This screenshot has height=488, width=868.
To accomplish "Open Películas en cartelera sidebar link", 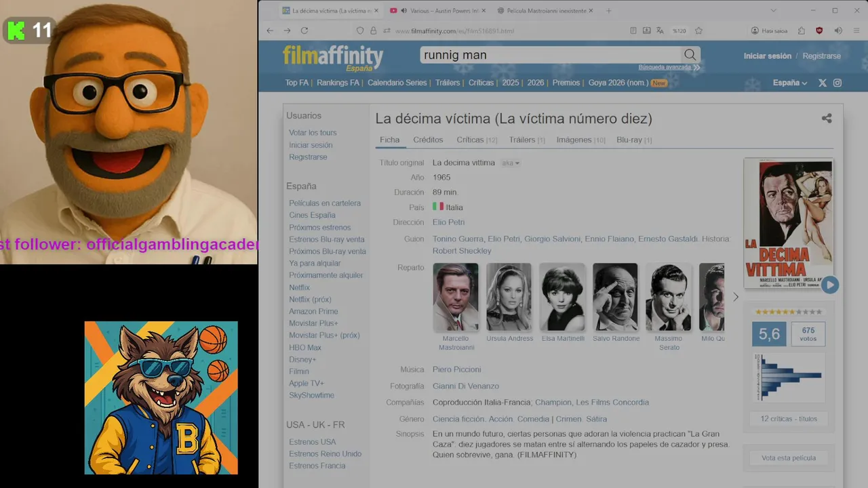I will click(325, 203).
